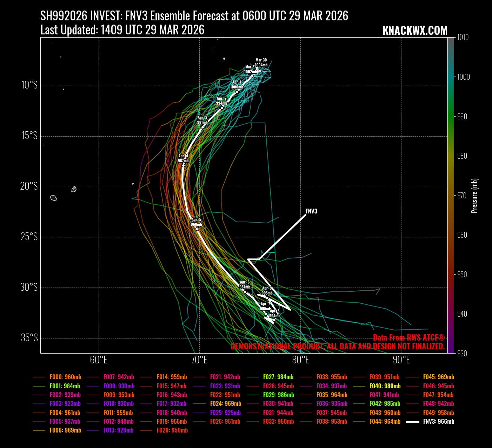Select the Apr 6 987mb forecast point
Screen dimensions: 492x448
tap(245, 292)
